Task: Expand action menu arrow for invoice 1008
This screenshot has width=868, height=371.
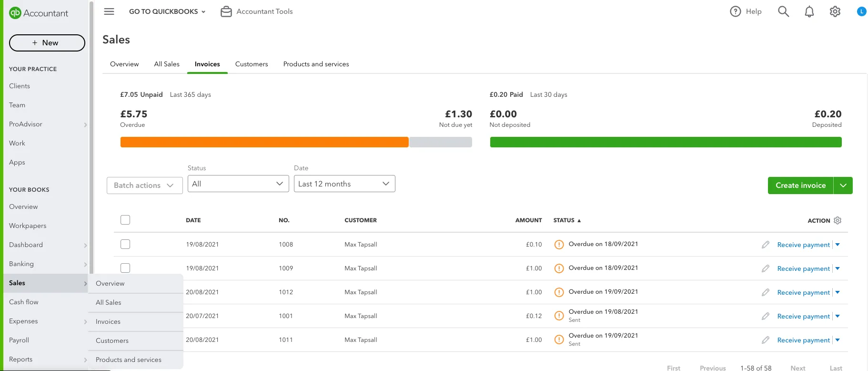Action: [x=838, y=245]
